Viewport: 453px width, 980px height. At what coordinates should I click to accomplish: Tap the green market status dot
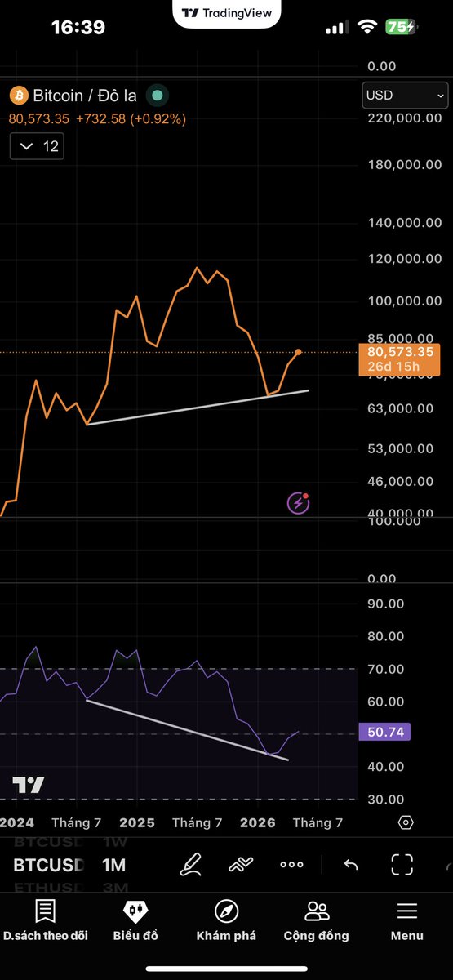(158, 96)
